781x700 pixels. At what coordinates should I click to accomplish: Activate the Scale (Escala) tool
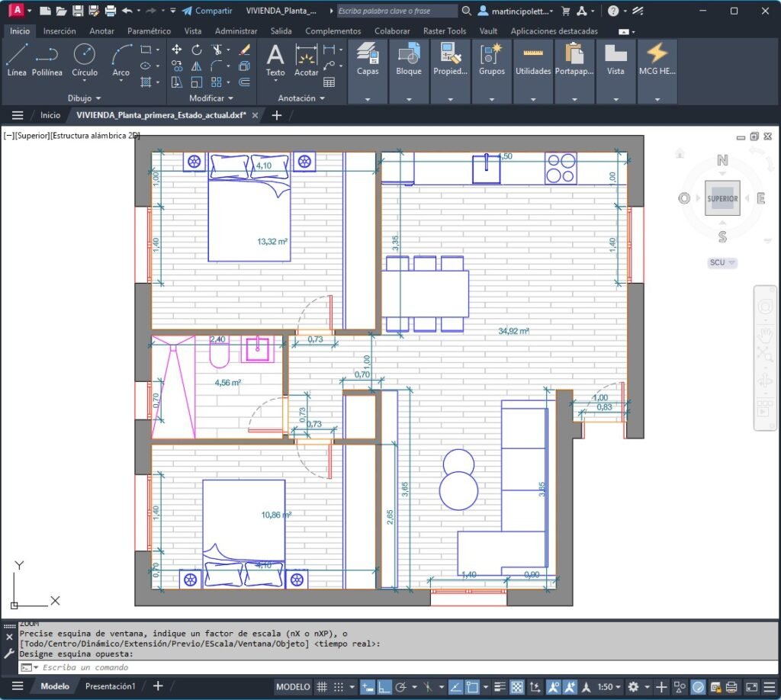(x=197, y=82)
